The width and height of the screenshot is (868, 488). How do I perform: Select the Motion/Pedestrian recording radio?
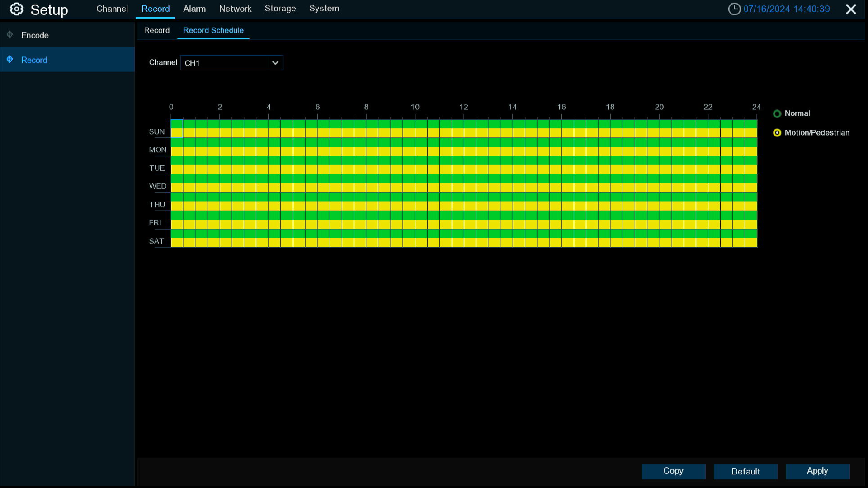tap(777, 133)
